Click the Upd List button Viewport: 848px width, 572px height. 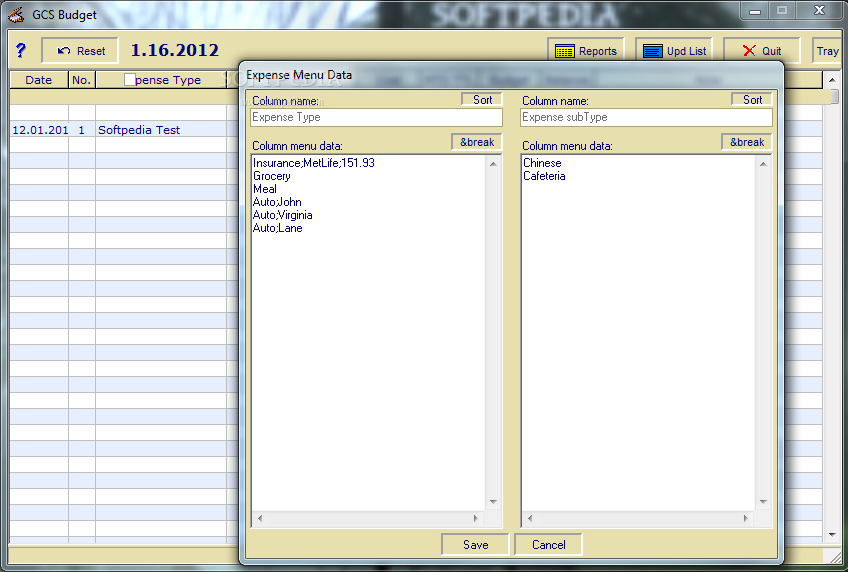(x=674, y=51)
